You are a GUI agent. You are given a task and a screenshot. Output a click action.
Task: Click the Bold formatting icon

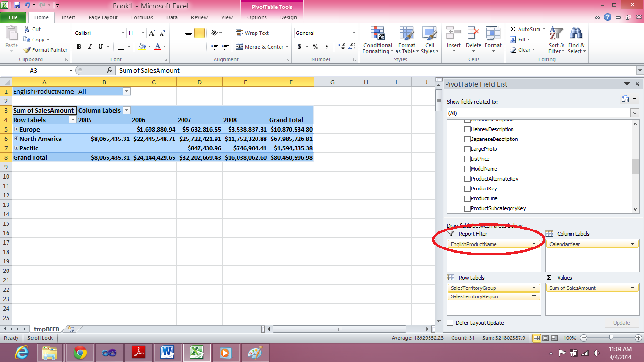pyautogui.click(x=79, y=47)
